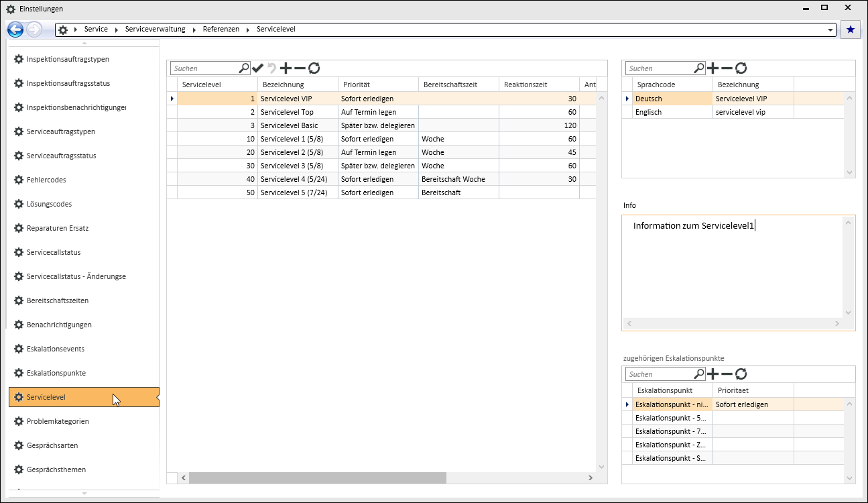The height and width of the screenshot is (503, 868).
Task: Delete Servicelevel row with minus icon
Action: coord(300,68)
